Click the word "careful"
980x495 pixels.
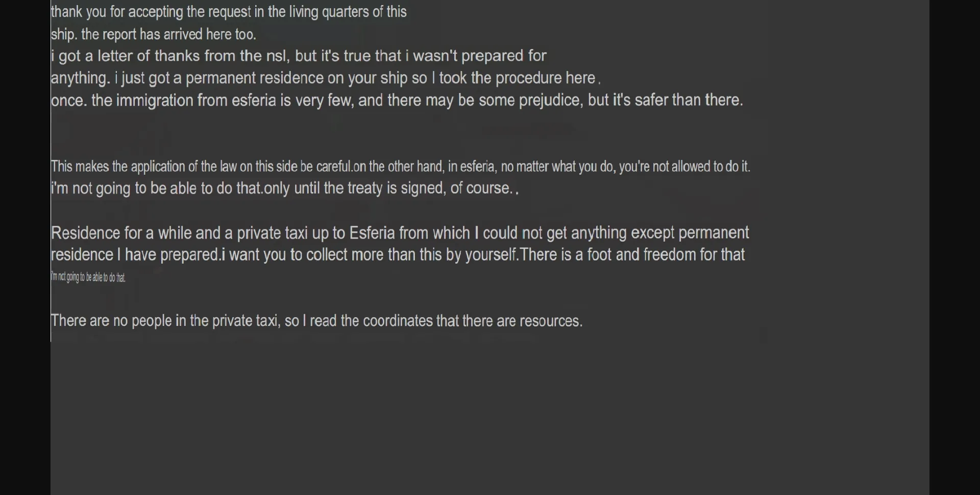click(x=334, y=167)
